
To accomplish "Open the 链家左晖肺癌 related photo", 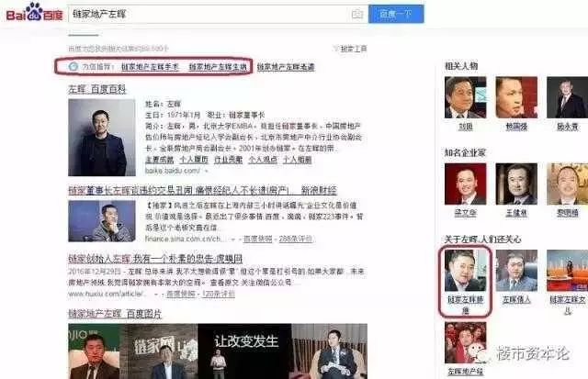I will coord(466,271).
